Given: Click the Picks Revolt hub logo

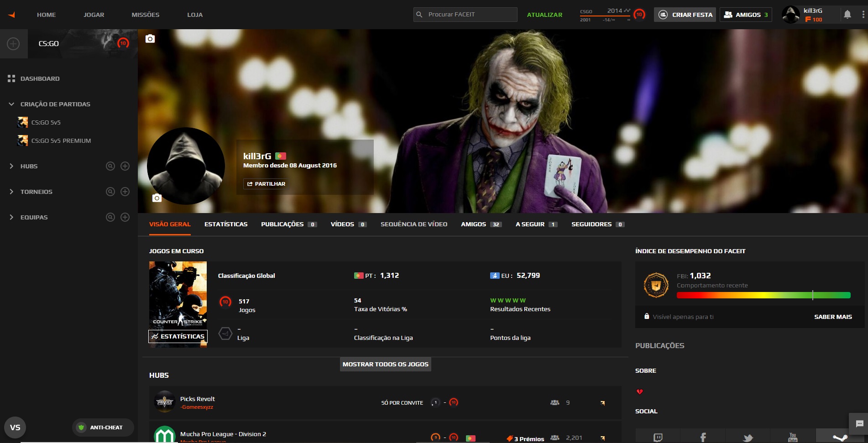Looking at the screenshot, I should point(165,402).
